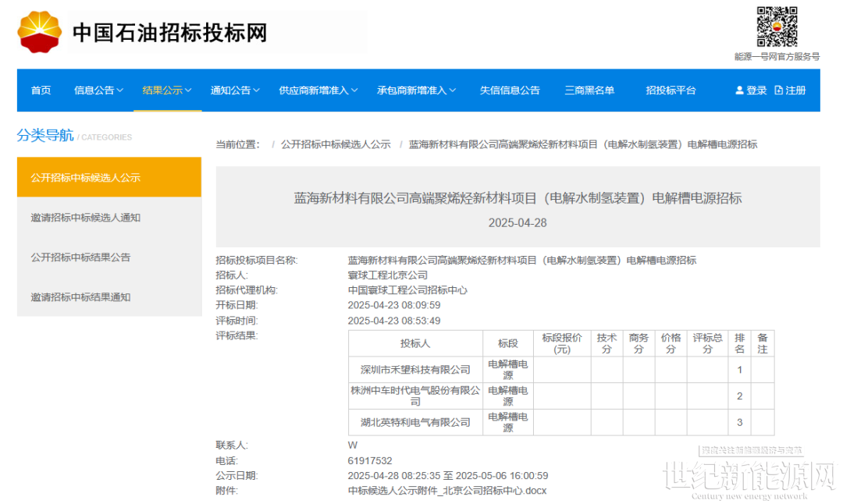
Task: Click bidder 湖北英特利电气有限公司
Action: pos(415,422)
